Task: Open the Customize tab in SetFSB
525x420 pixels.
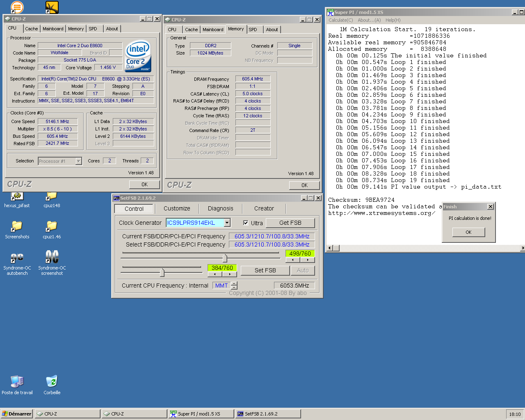Action: 177,208
